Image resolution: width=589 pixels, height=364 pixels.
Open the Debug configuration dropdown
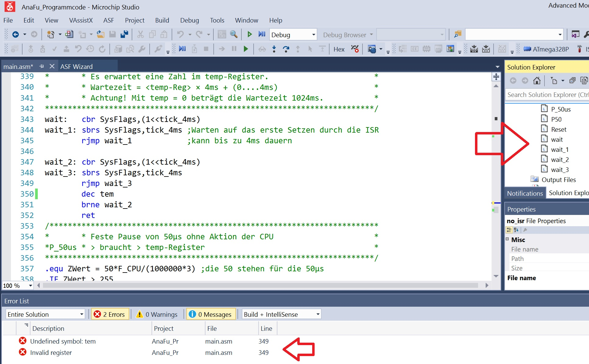coord(313,35)
